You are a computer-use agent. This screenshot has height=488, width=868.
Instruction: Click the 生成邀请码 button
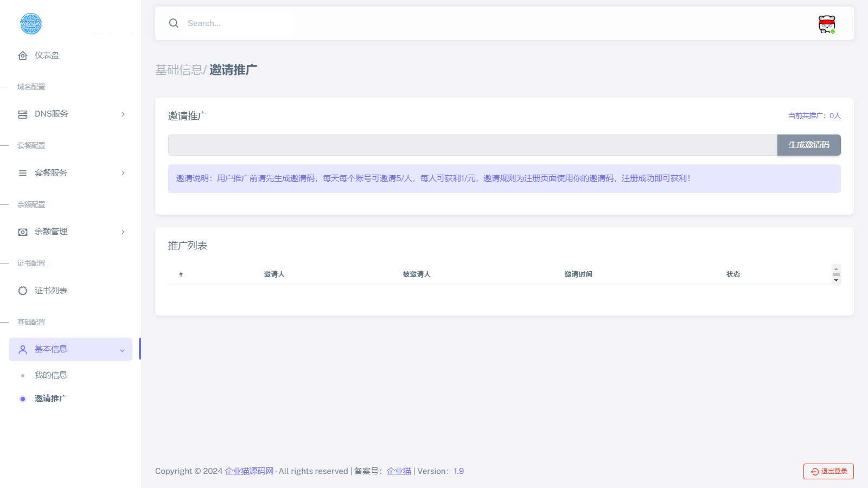809,145
